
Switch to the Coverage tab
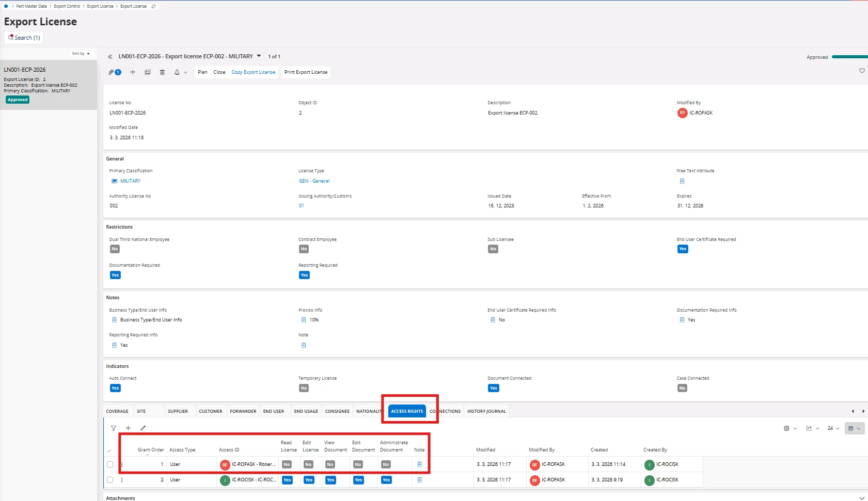point(117,411)
